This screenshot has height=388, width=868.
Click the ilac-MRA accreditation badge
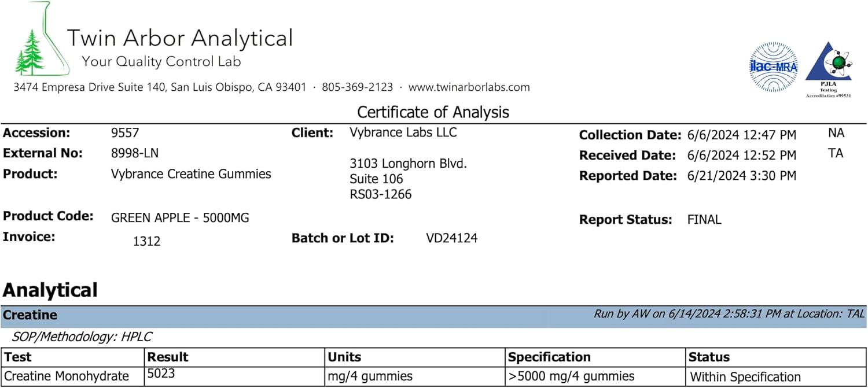click(x=773, y=67)
